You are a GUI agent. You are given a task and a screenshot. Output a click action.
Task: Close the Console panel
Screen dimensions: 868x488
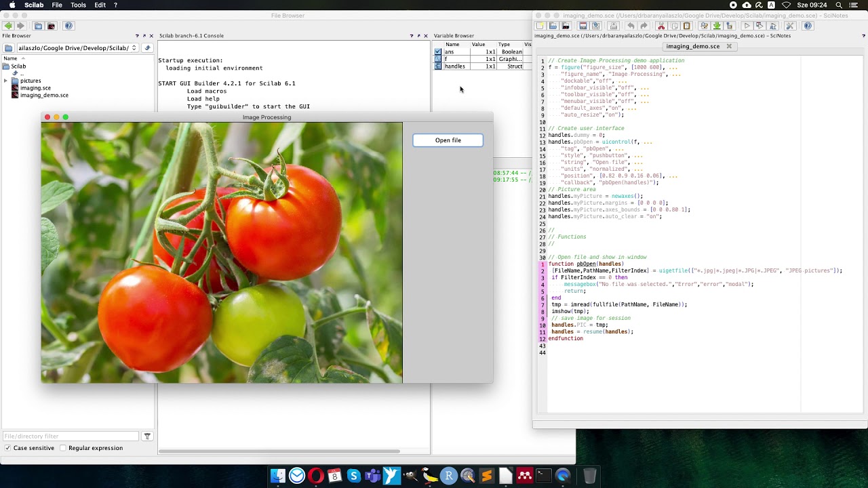pos(427,36)
